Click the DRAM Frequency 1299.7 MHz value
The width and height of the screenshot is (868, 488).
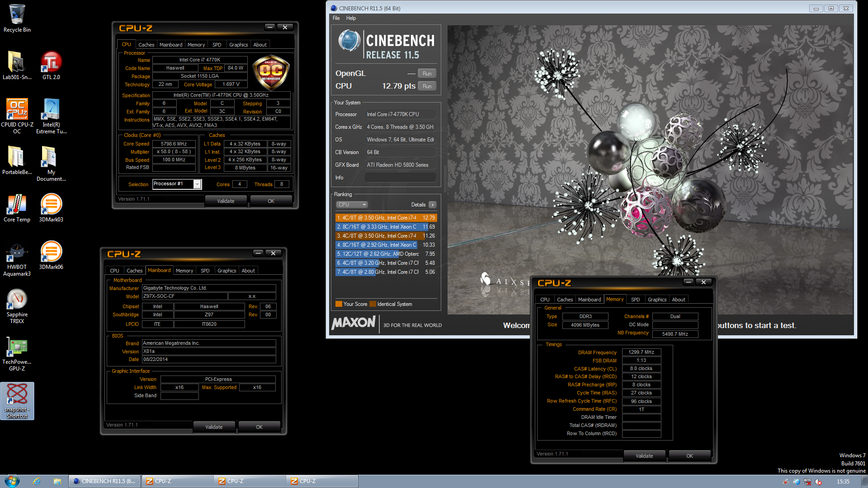(x=642, y=352)
